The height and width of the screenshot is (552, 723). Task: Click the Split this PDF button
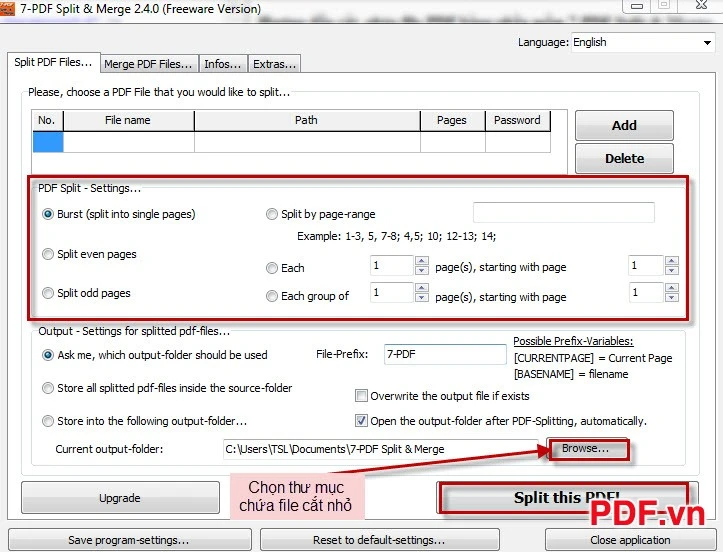(x=565, y=498)
